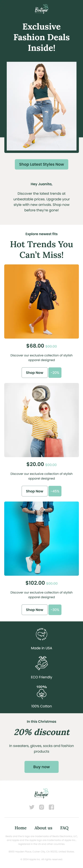The image size is (83, 868).
Task: Click the ECO Friendly hand-and-plant icon
Action: (41, 663)
